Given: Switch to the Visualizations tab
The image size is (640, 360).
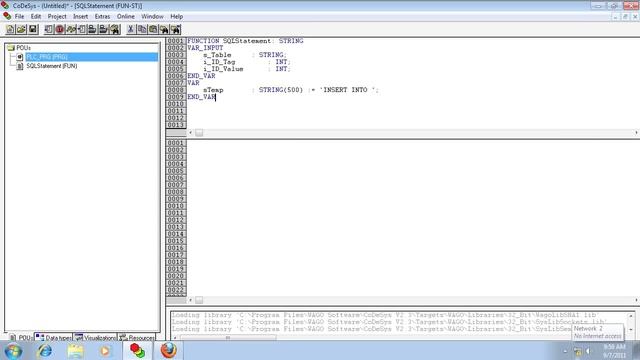Looking at the screenshot, I should tap(95, 338).
